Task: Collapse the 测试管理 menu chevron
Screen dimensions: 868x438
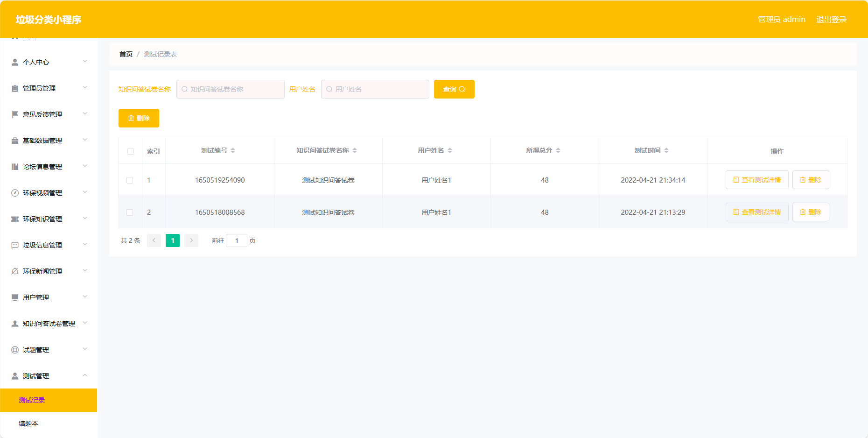Action: coord(85,375)
